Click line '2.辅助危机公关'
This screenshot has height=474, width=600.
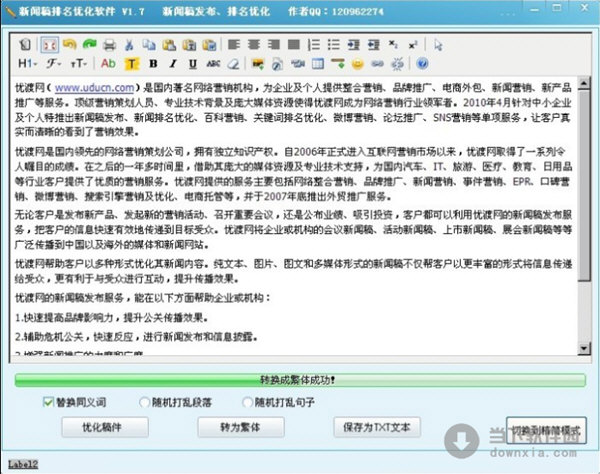136,337
